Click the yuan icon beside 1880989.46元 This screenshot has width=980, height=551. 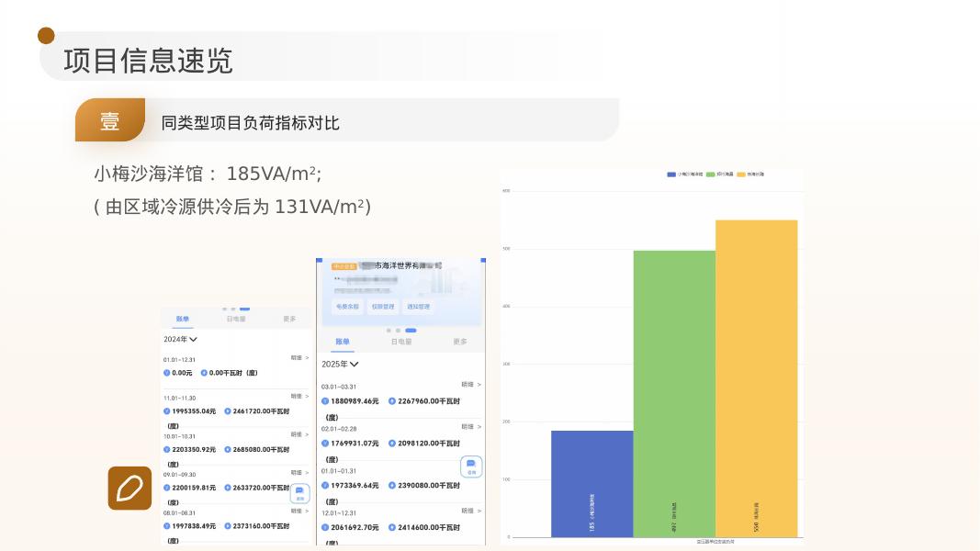[x=325, y=401]
